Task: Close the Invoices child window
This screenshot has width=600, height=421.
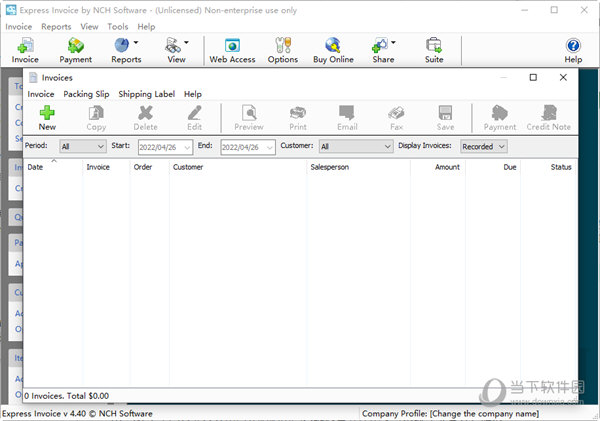Action: click(563, 77)
